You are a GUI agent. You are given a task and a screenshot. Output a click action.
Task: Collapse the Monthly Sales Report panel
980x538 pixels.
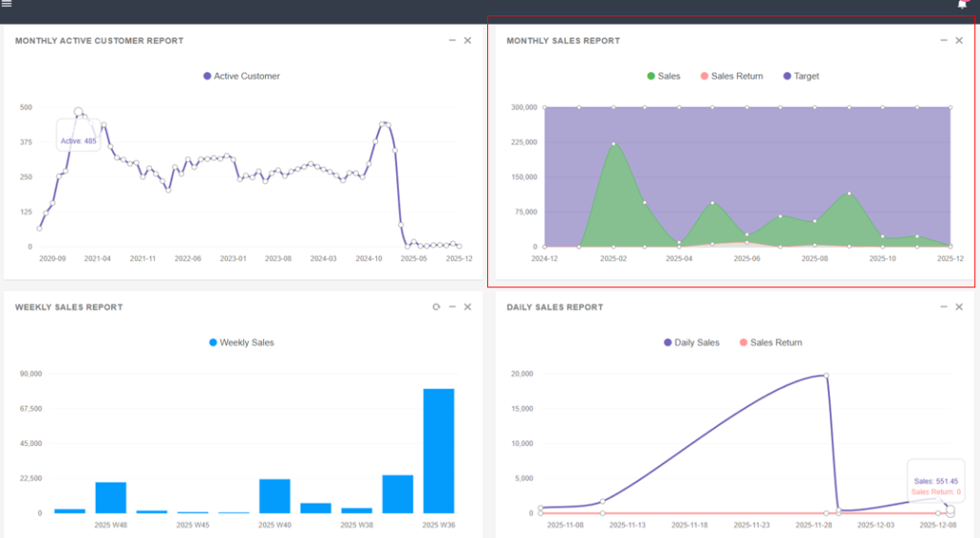click(944, 40)
